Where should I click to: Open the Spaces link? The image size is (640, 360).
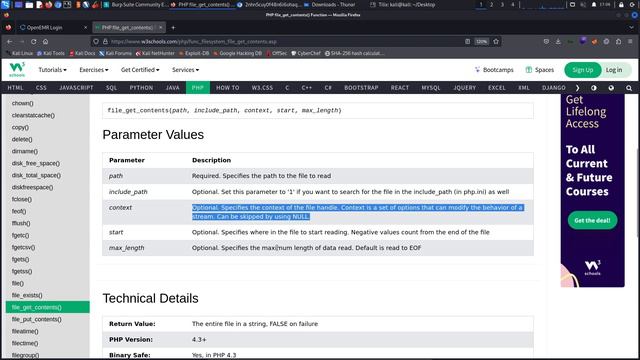(540, 70)
